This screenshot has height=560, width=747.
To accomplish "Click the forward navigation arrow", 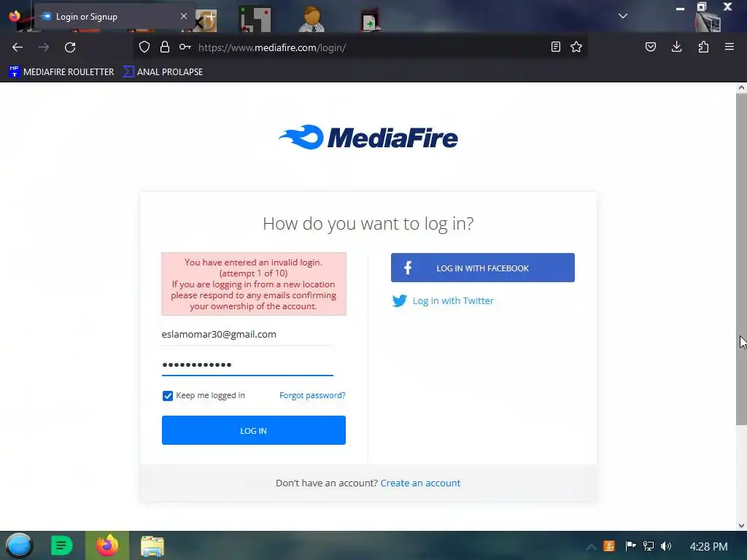I will click(x=44, y=47).
